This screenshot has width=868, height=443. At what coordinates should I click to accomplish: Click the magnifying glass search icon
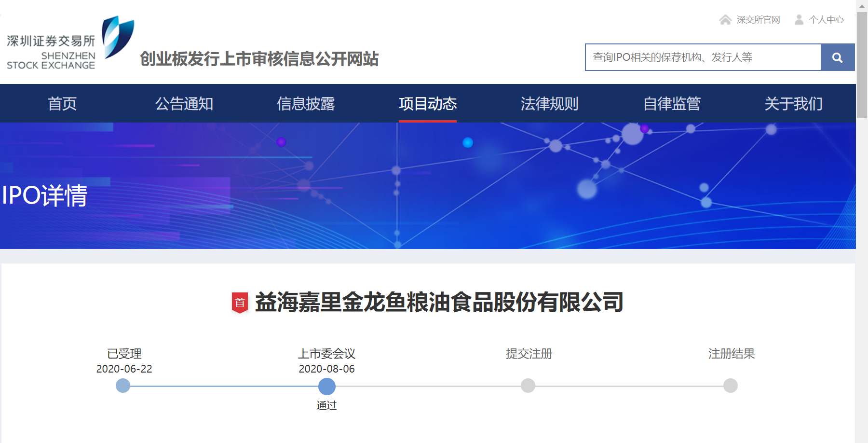(x=838, y=57)
